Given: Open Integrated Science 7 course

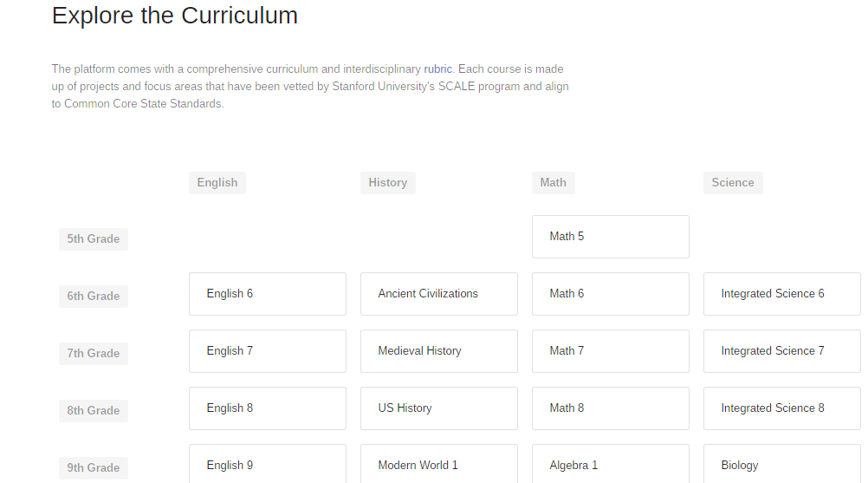Looking at the screenshot, I should (781, 351).
